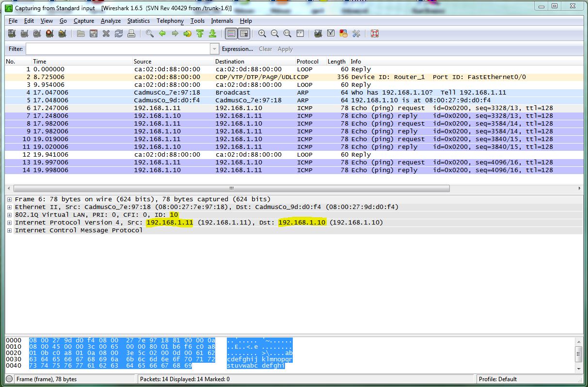Go to a specific packet number
This screenshot has height=387, width=588.
188,33
